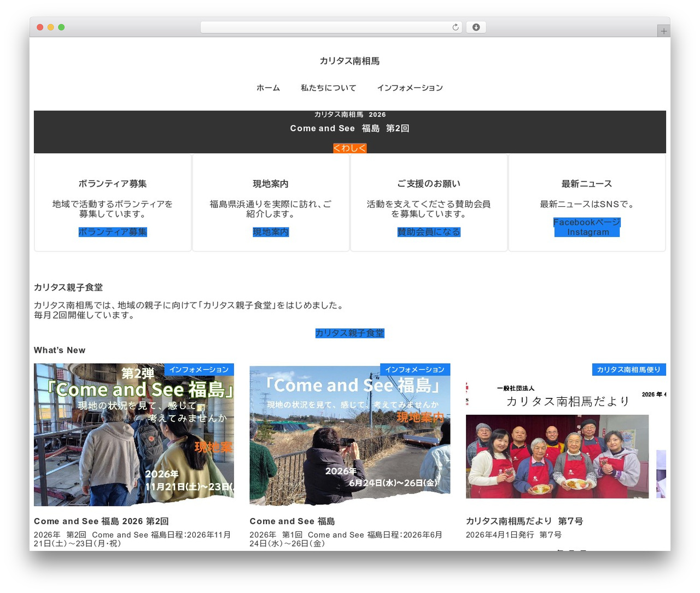700x593 pixels.
Task: Click the blue 現地案内 button
Action: 271,232
